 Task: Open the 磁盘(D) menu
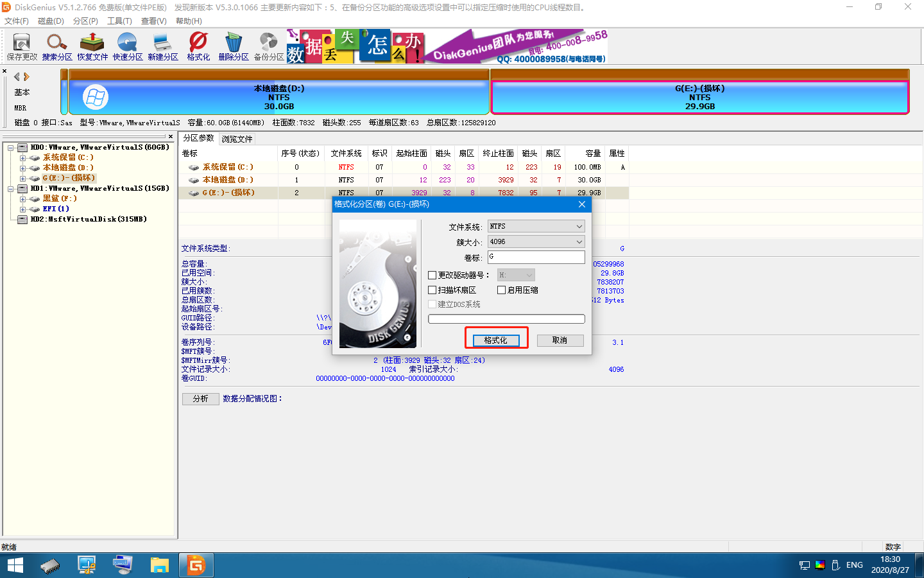[x=51, y=21]
